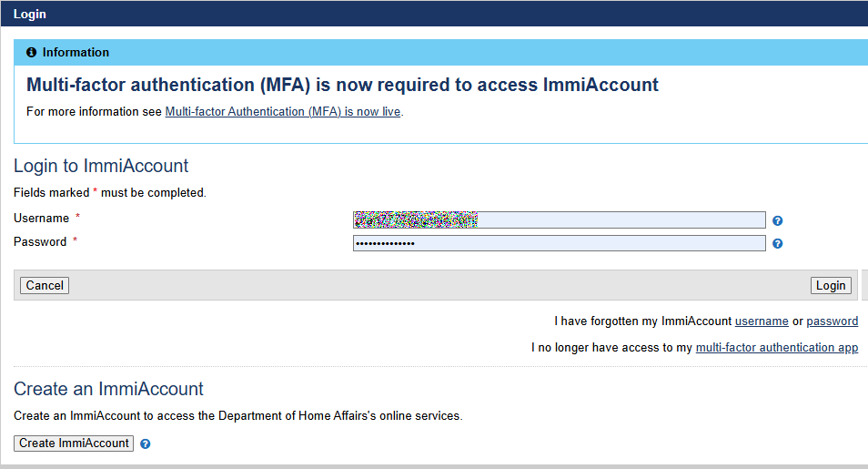This screenshot has width=868, height=469.
Task: Click the Information banner header text
Action: click(x=76, y=52)
